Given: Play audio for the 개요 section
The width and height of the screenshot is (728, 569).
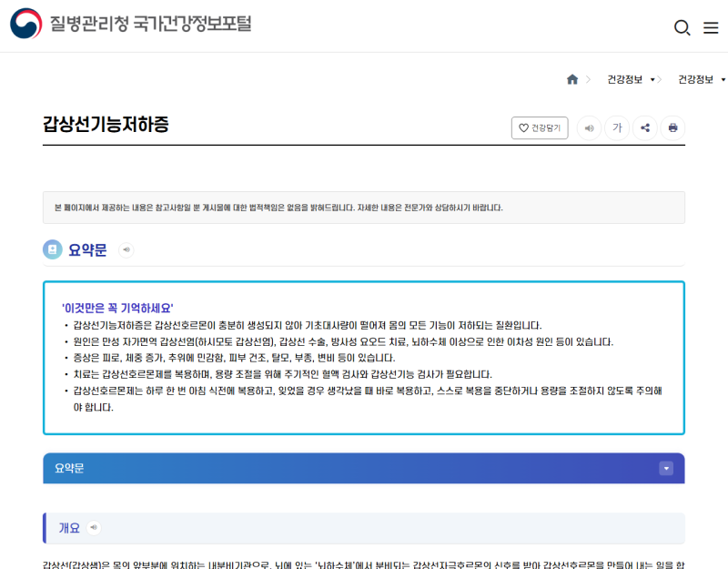Looking at the screenshot, I should [x=94, y=528].
